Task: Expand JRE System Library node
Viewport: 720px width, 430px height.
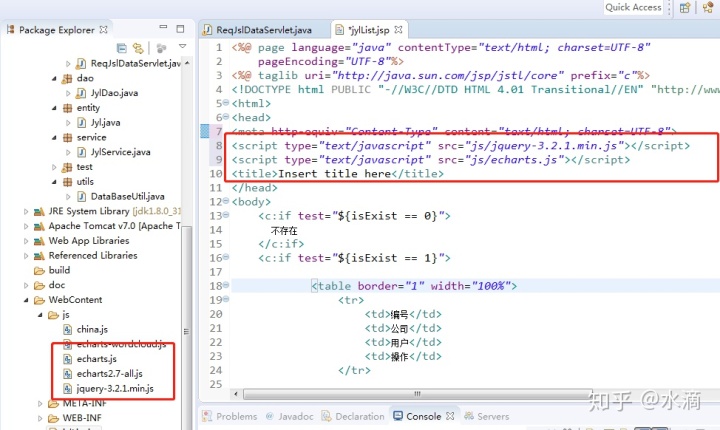Action: 26,211
